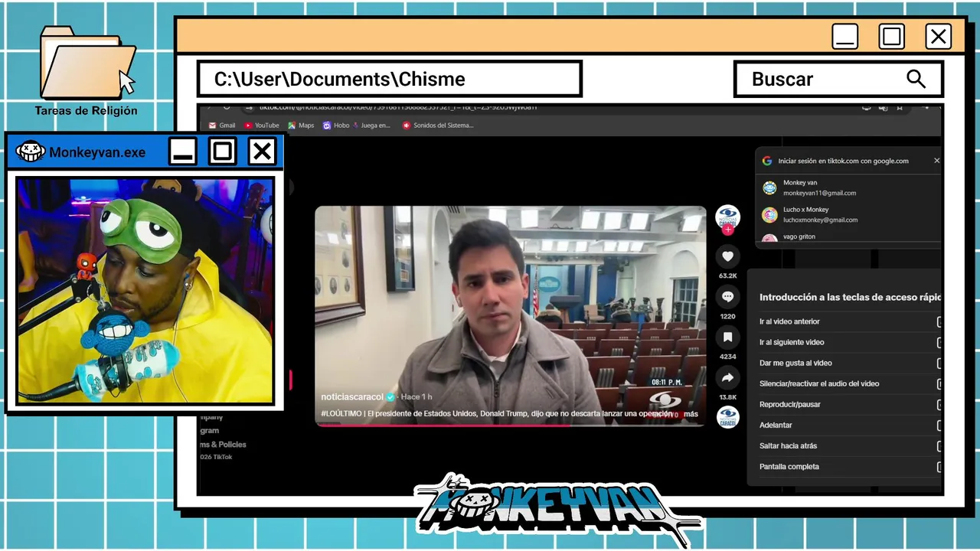This screenshot has width=980, height=551.
Task: Click the Pantalla completa shortcut row
Action: (x=850, y=466)
